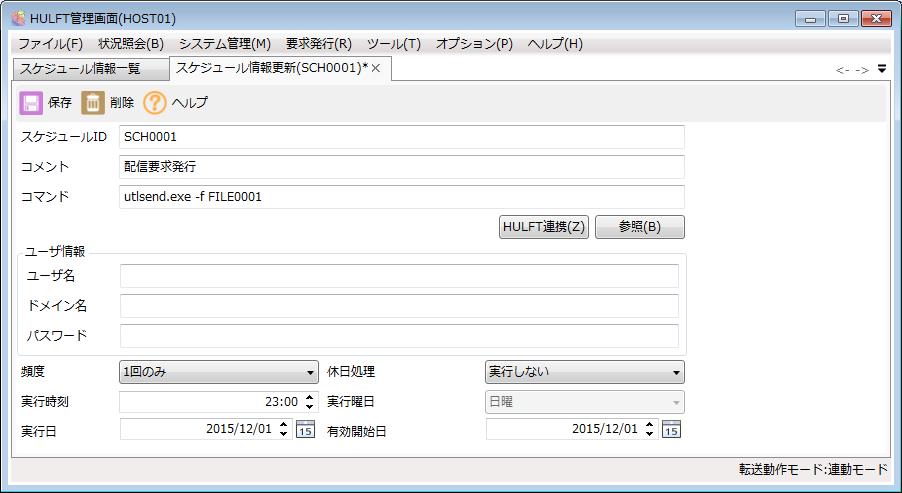Screen dimensions: 902x493
Task: Open the 頻度 dropdown showing 1回のみ
Action: [x=219, y=372]
